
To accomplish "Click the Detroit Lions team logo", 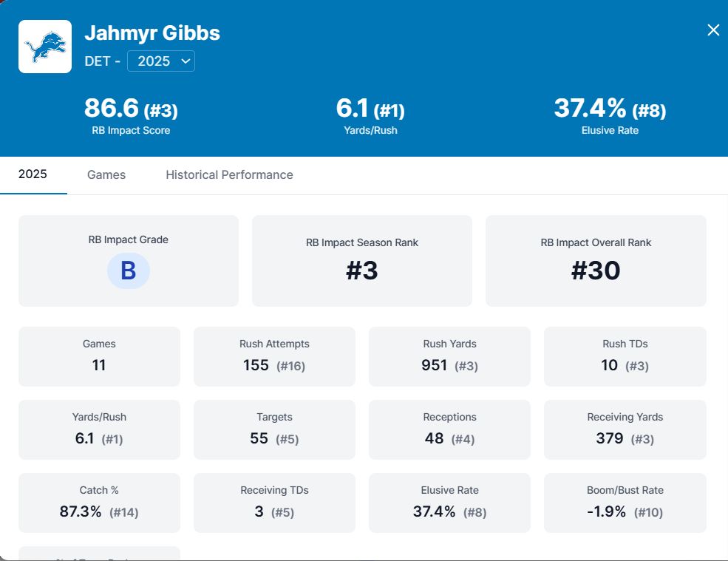I will 45,47.
